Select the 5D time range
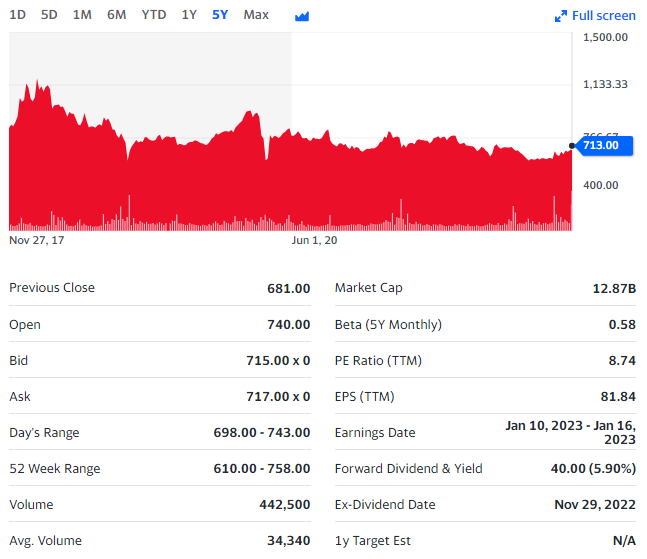Viewport: 647px width, 559px height. coord(49,15)
